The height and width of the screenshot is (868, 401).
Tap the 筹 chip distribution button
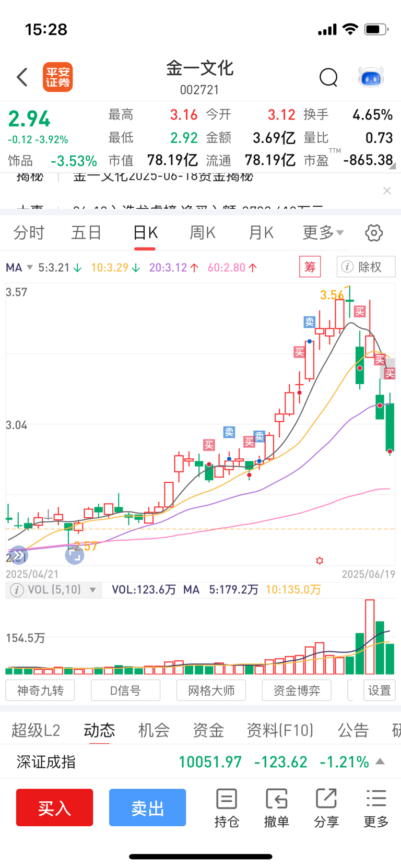click(x=310, y=267)
